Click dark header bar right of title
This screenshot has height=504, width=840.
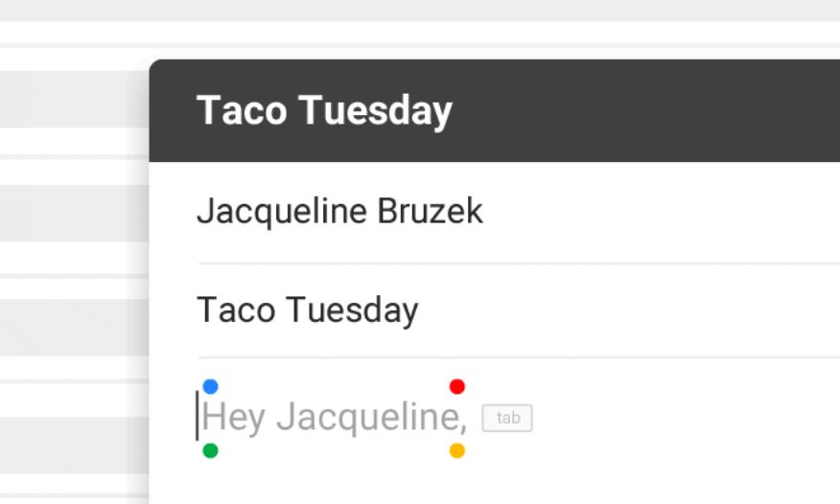point(652,111)
